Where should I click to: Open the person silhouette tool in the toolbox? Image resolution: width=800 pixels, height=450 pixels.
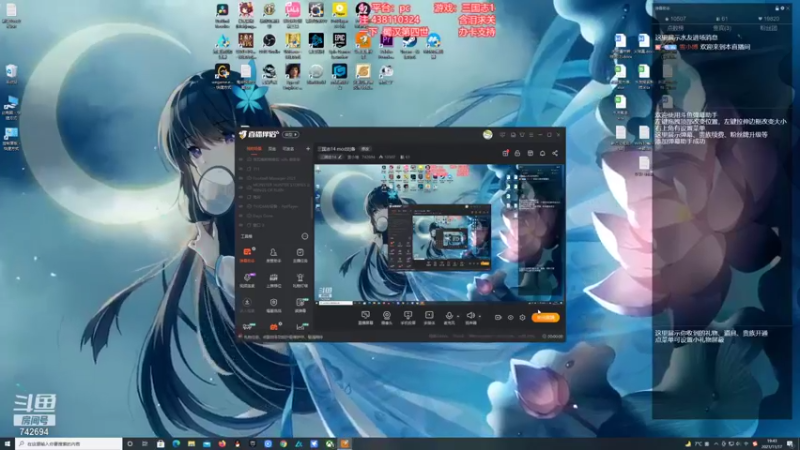(273, 254)
